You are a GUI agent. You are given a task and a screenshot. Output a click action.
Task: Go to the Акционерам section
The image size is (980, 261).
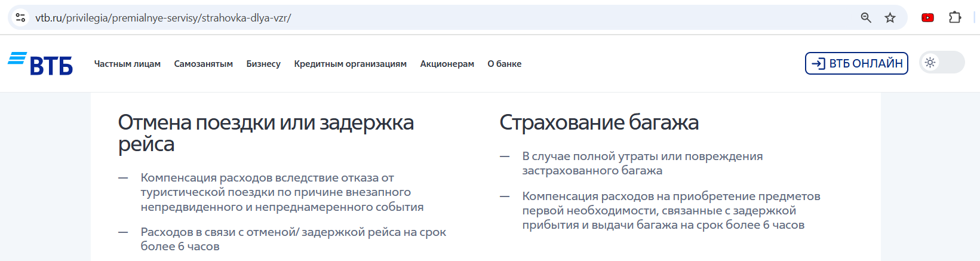click(x=447, y=64)
